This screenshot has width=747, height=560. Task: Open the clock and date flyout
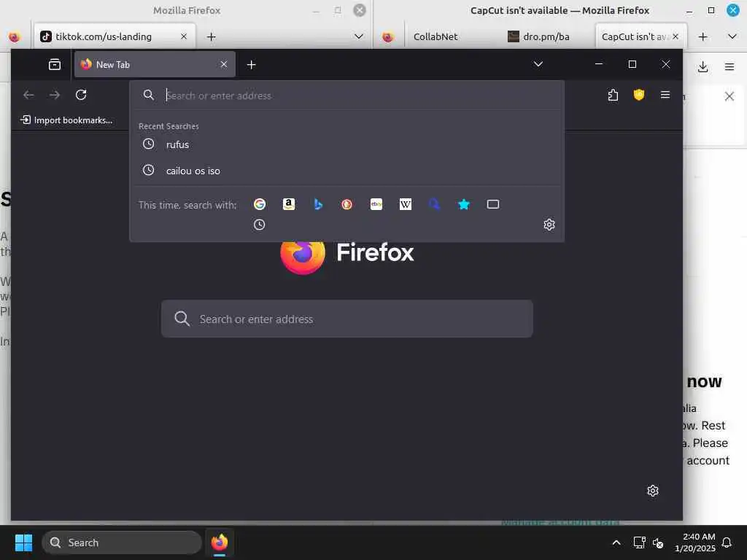click(694, 542)
